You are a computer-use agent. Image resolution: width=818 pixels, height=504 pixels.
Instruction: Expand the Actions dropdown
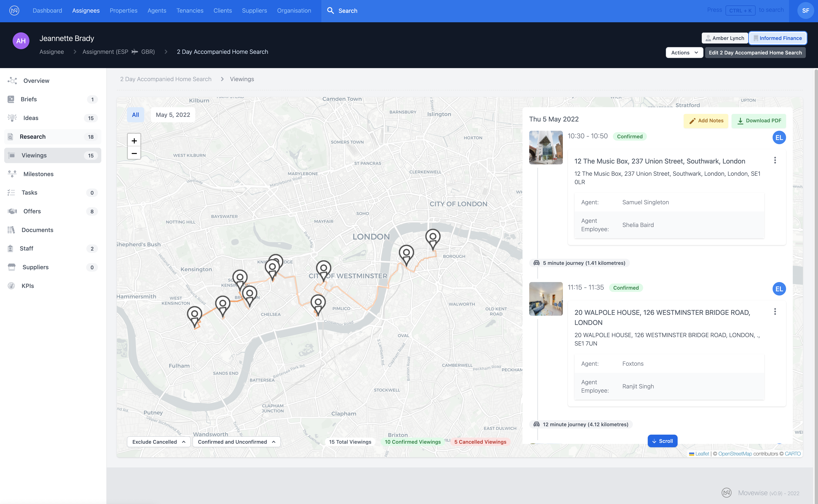coord(684,53)
